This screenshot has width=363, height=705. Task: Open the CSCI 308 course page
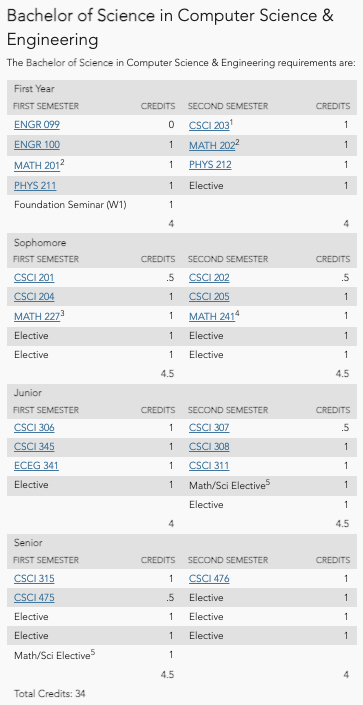209,447
